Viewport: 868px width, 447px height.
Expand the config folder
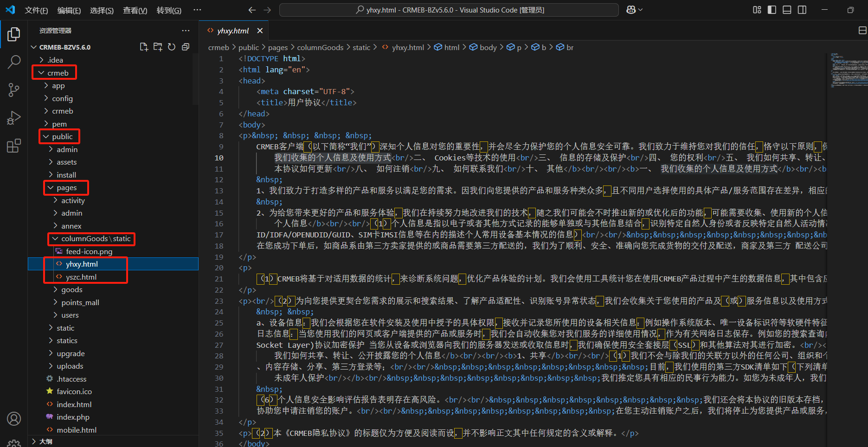113,98
